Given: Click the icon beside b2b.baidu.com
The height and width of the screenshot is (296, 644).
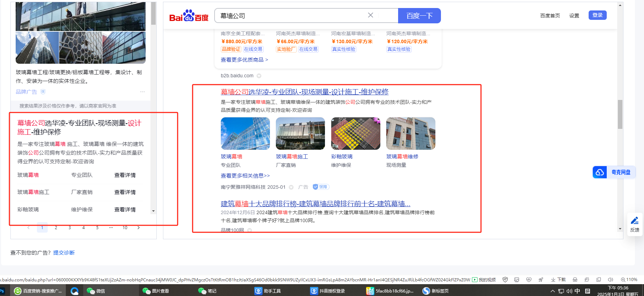Looking at the screenshot, I should click(x=259, y=76).
